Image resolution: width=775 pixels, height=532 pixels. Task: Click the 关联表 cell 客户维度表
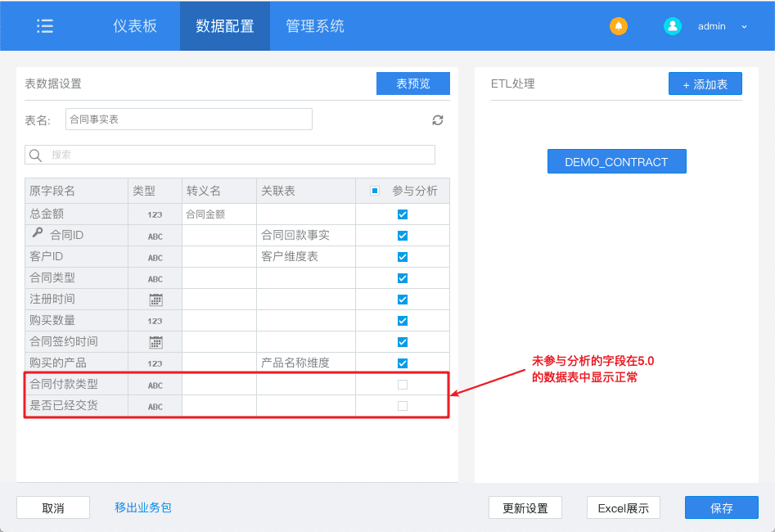coord(306,257)
